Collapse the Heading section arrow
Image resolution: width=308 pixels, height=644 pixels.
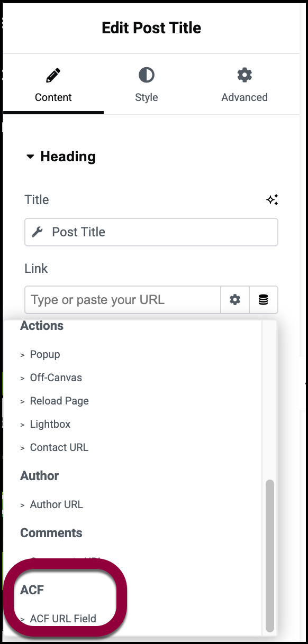[x=30, y=157]
